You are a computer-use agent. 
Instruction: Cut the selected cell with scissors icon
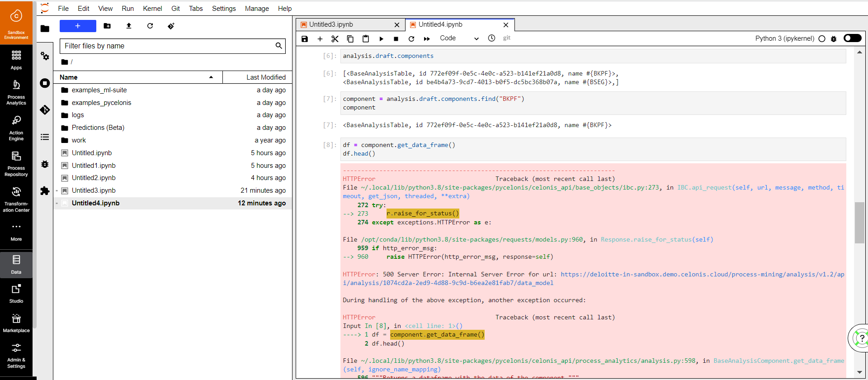click(x=335, y=39)
